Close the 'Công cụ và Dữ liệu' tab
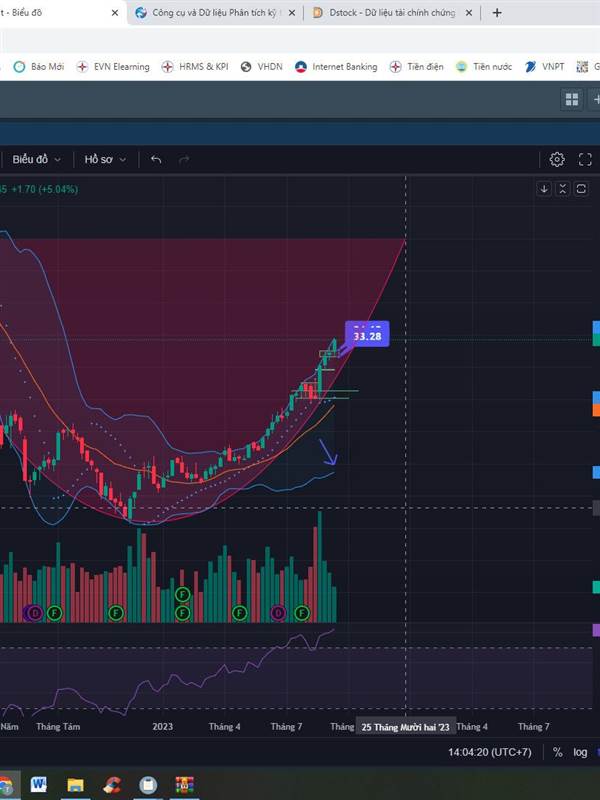Screen dimensions: 600x800 coord(292,13)
